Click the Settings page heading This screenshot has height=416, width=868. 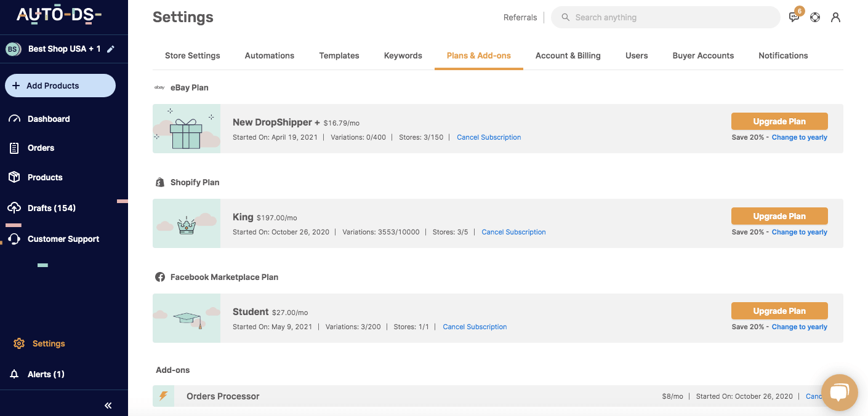(x=183, y=17)
